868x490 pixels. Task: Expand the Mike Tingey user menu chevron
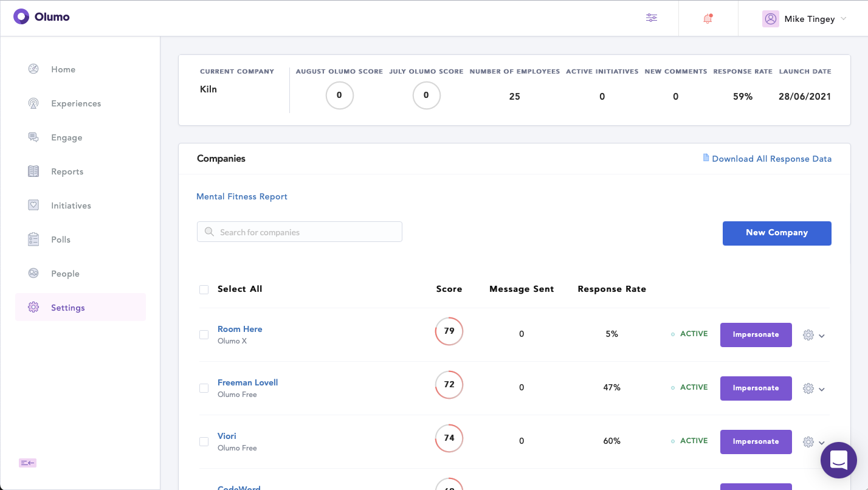tap(843, 19)
